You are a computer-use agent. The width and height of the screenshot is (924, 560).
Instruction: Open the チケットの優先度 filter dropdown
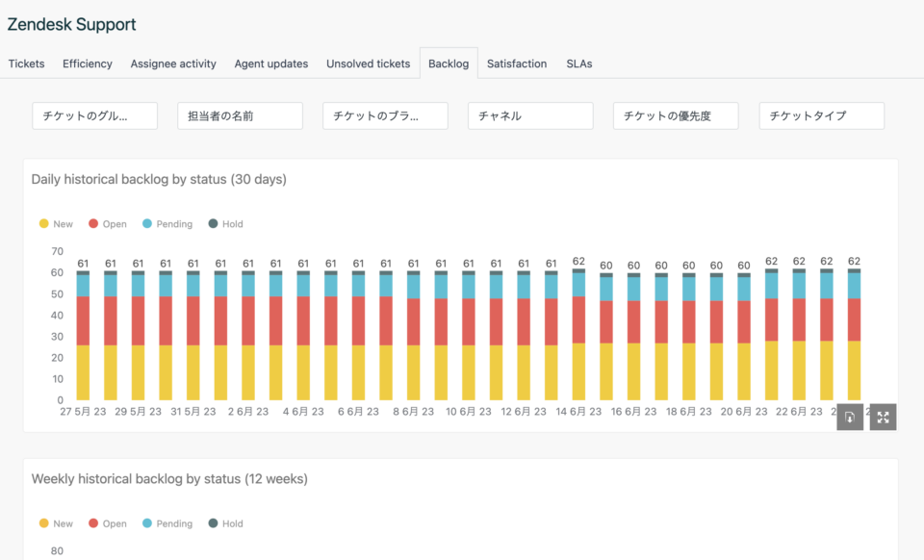675,115
